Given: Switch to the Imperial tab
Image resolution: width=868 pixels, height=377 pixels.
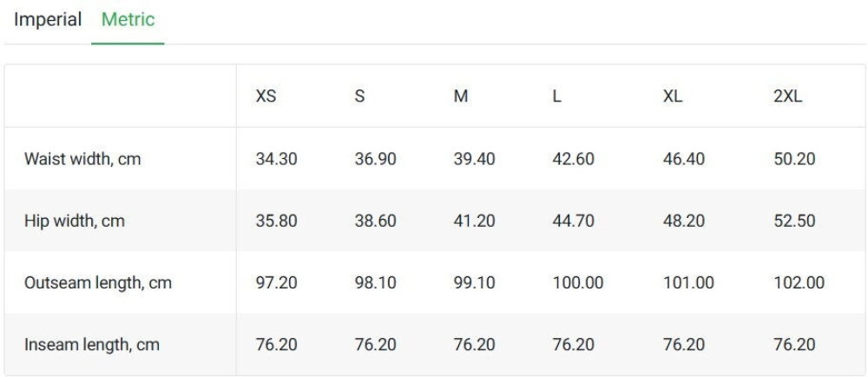Looking at the screenshot, I should pos(48,20).
